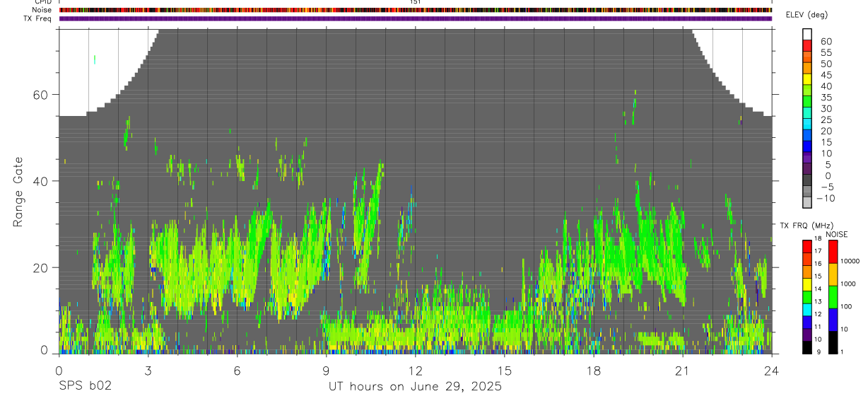Select the 'Range Gate' y-axis label
Screen dimensions: 868x401
coord(18,192)
